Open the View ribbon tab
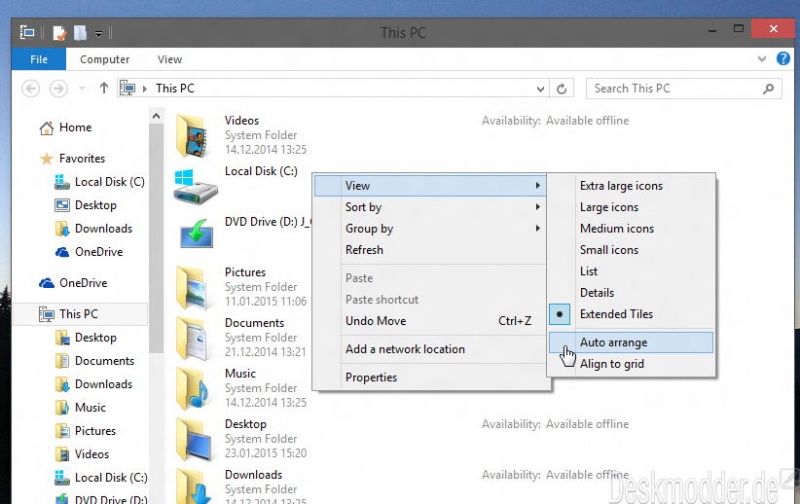Screen dimensions: 800x504 [169, 59]
